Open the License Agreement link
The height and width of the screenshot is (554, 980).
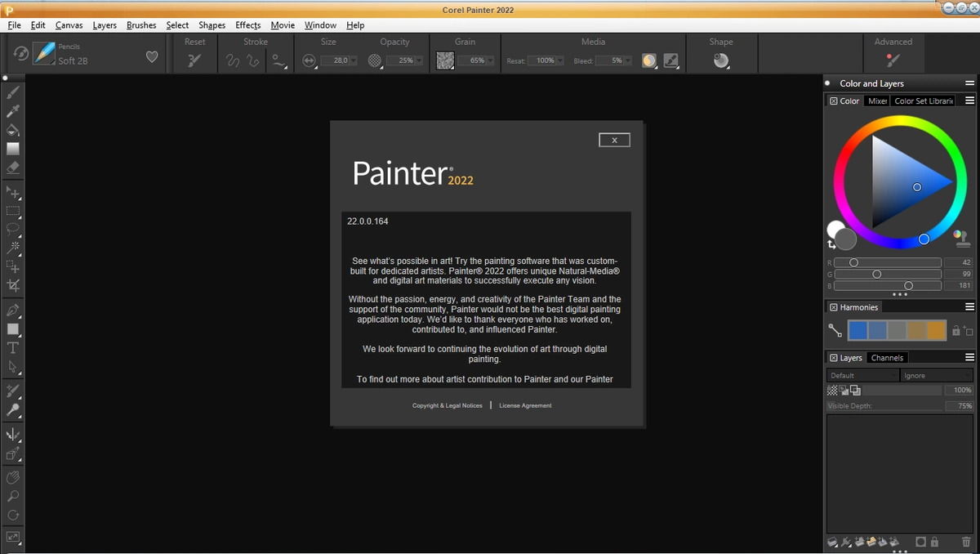525,405
